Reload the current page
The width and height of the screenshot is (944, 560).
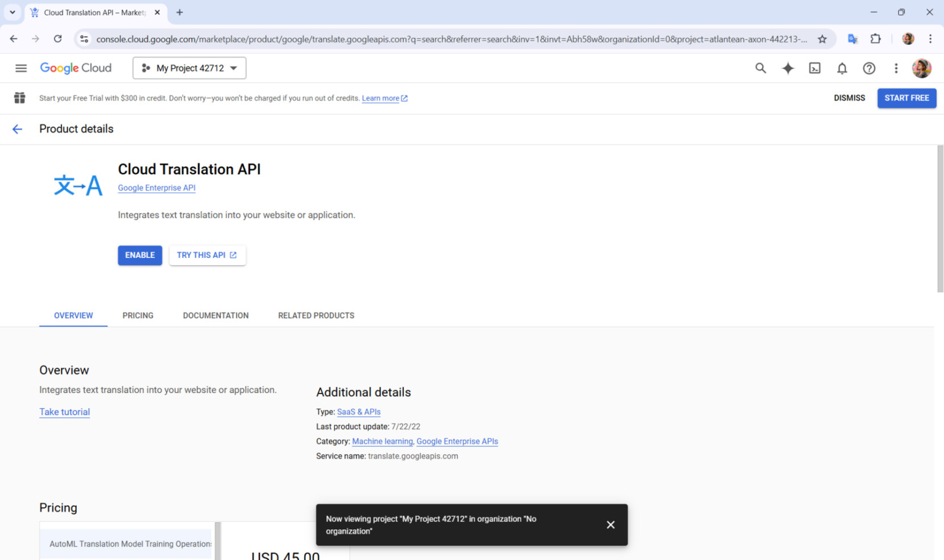point(58,38)
